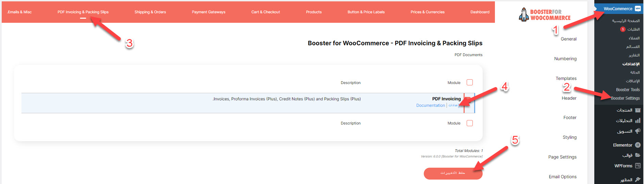Open the المنتجات products menu icon
This screenshot has width=644, height=184.
point(638,110)
